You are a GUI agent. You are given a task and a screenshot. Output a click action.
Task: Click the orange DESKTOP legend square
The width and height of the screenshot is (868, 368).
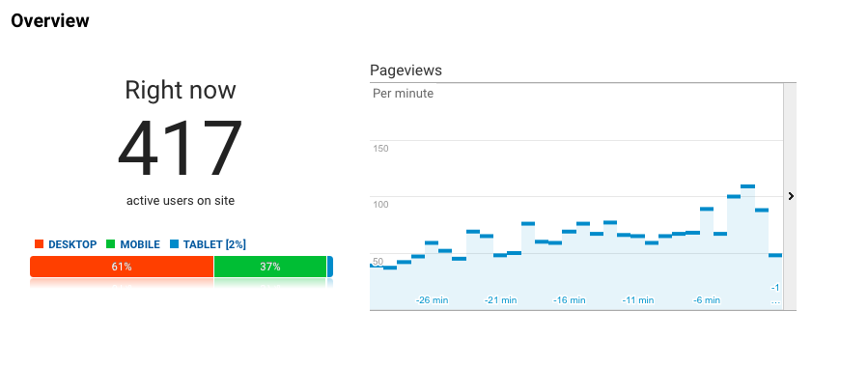pyautogui.click(x=39, y=244)
